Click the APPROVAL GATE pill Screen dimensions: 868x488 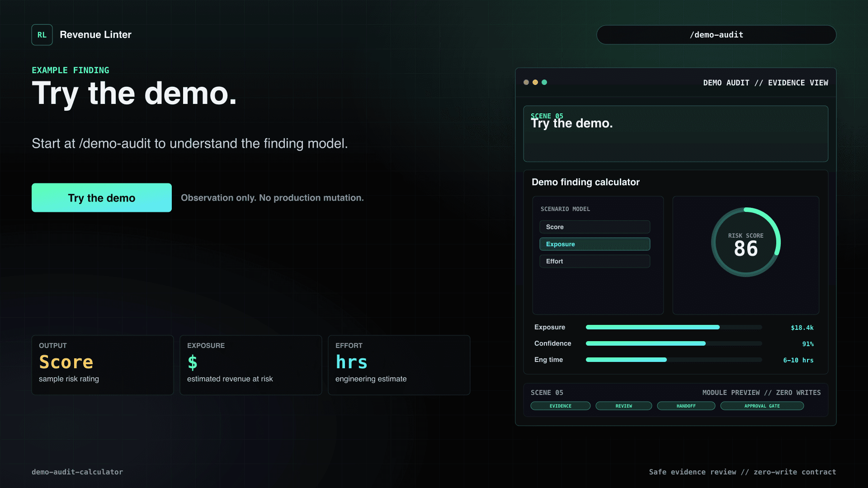[762, 406]
